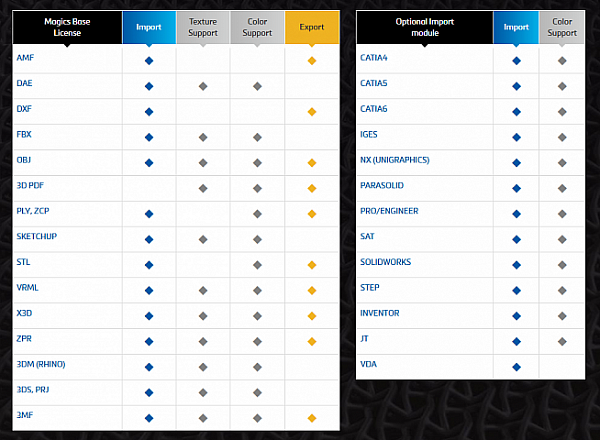Click the Export diamond in the OBJ row

tap(312, 162)
